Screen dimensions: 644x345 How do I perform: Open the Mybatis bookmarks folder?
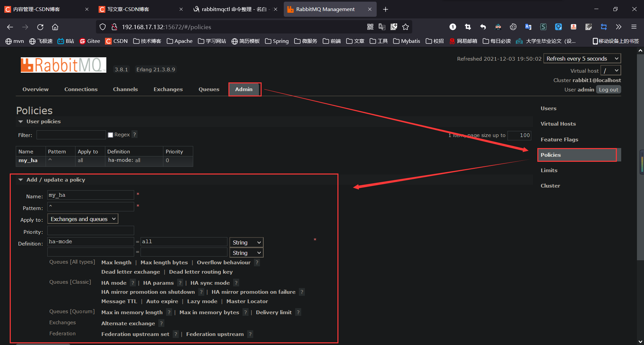[x=407, y=41]
